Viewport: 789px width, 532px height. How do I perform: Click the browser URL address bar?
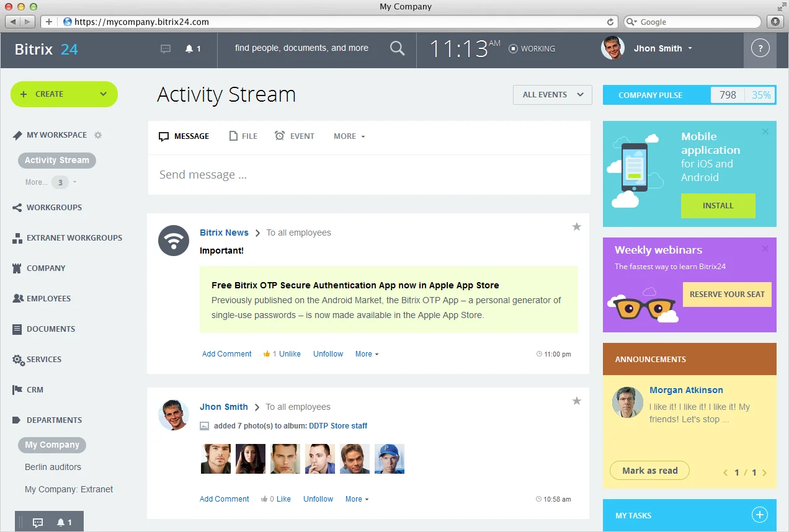coord(339,22)
